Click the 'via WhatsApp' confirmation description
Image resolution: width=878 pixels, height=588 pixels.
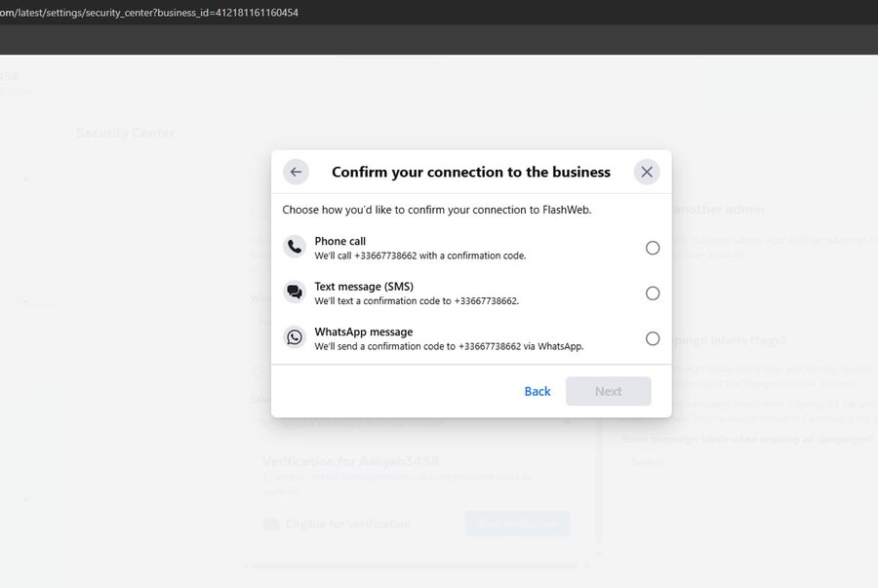tap(449, 346)
